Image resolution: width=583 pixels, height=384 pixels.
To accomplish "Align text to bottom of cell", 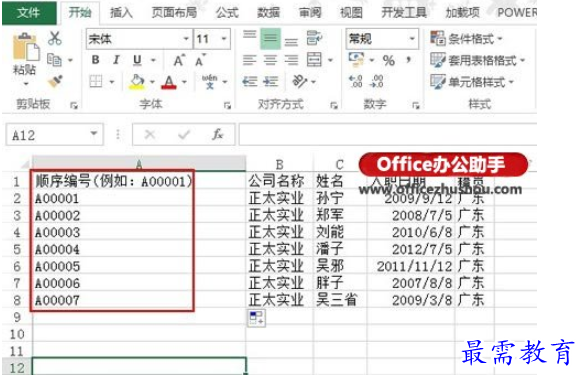I will coord(291,42).
